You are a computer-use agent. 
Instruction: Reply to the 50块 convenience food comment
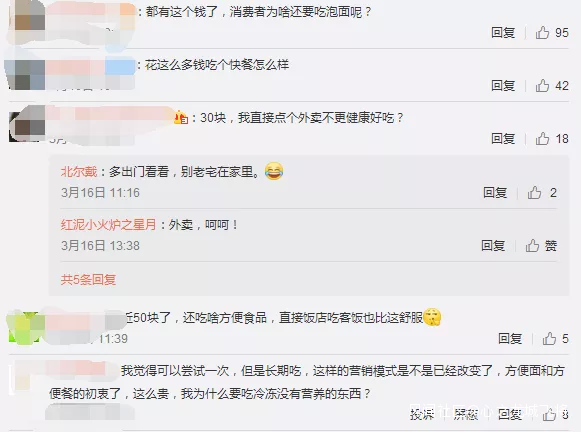tap(510, 338)
